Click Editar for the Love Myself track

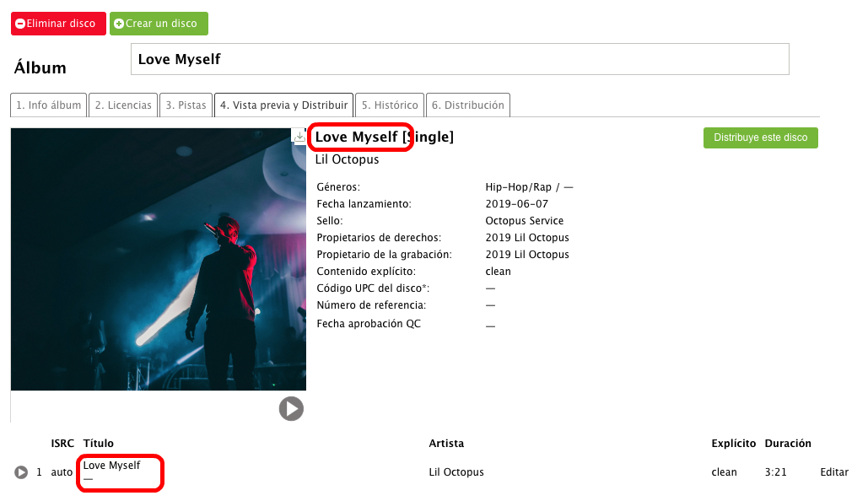point(834,472)
